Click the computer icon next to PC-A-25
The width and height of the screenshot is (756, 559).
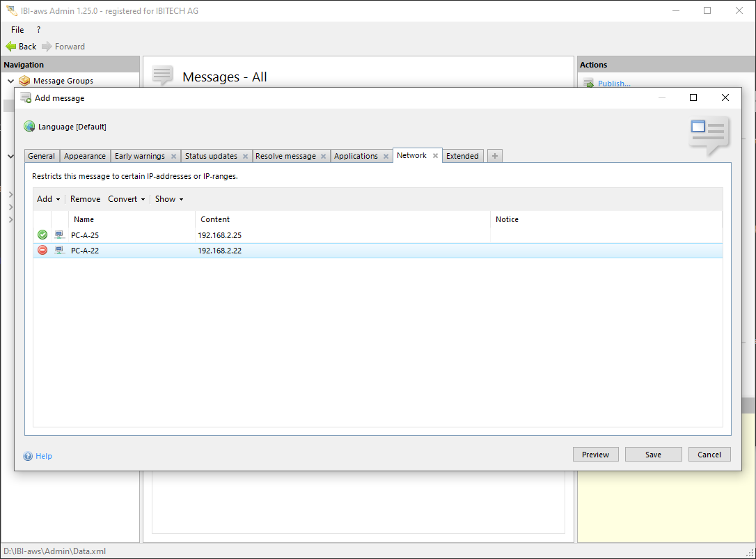pyautogui.click(x=60, y=235)
